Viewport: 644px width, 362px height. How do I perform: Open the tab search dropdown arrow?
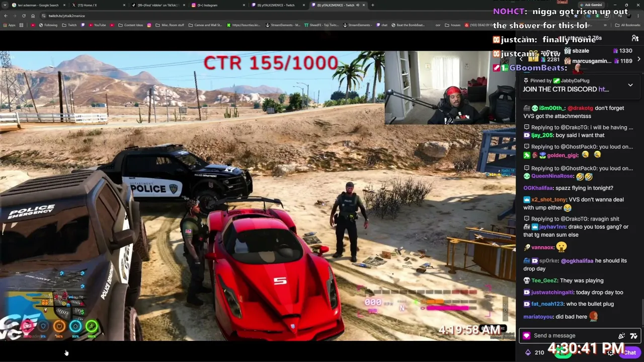tap(6, 5)
